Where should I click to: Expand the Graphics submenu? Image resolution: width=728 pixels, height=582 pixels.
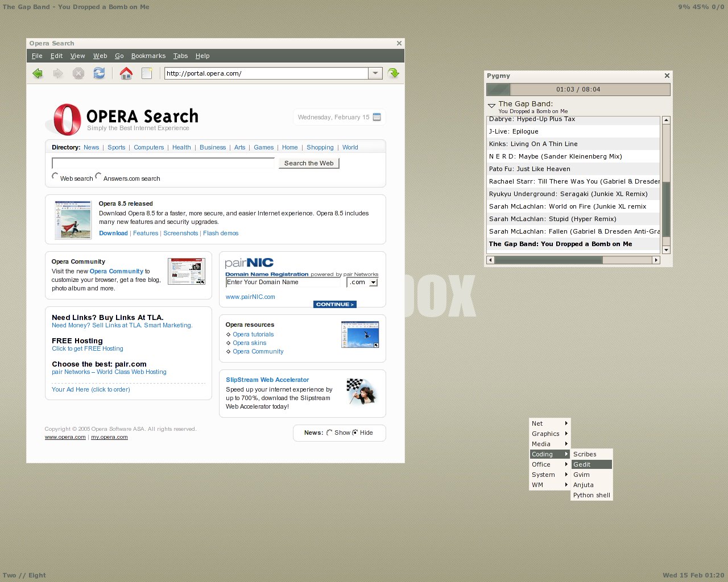[549, 434]
